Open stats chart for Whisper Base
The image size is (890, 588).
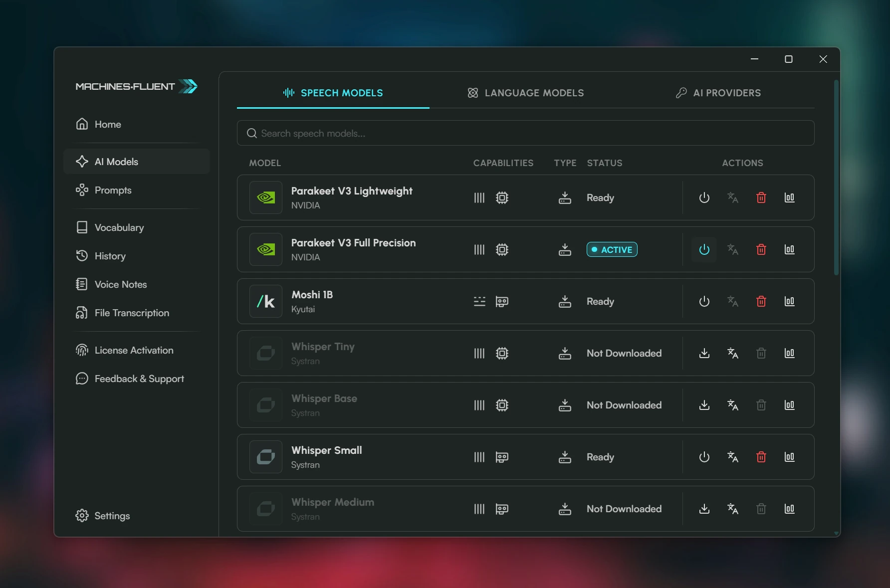coord(789,405)
